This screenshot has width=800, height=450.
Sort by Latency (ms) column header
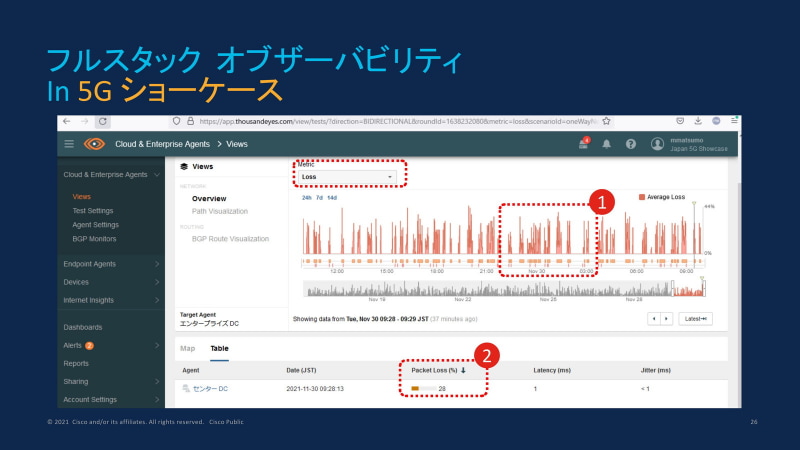tap(552, 370)
